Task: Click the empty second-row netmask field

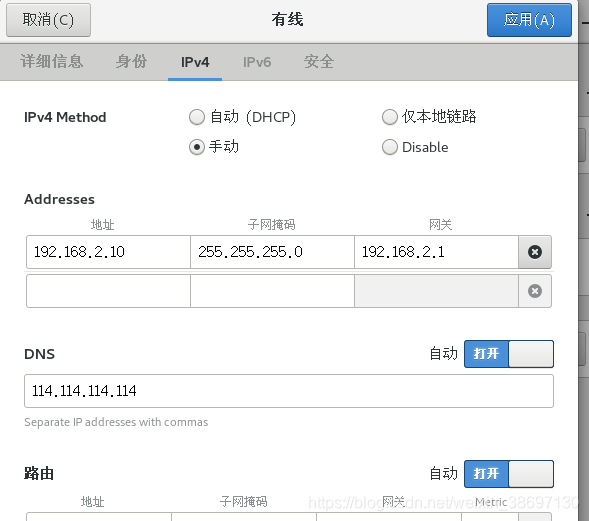Action: pyautogui.click(x=272, y=291)
